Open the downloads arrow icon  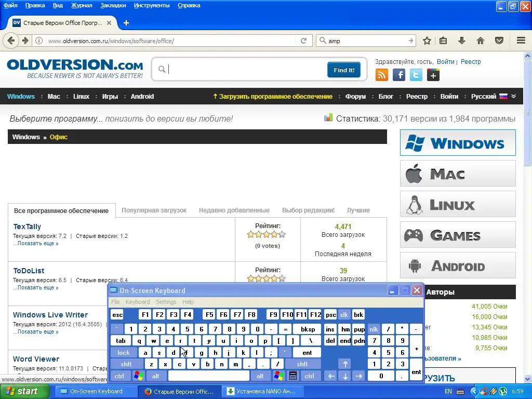462,41
